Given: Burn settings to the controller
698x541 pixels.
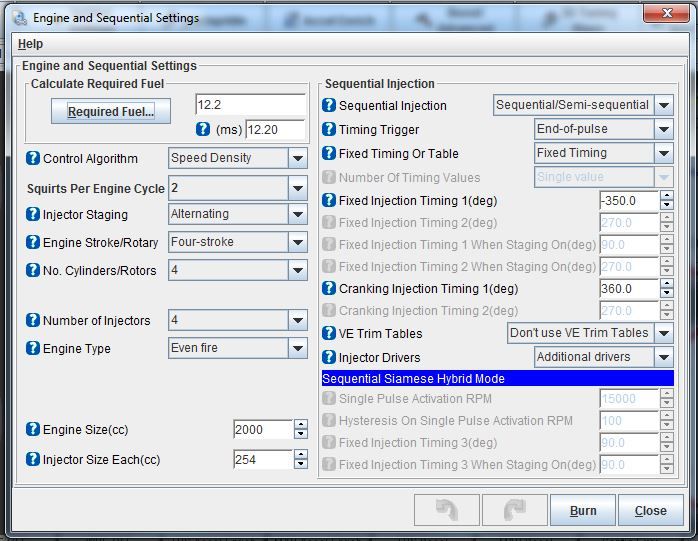Looking at the screenshot, I should coord(583,510).
